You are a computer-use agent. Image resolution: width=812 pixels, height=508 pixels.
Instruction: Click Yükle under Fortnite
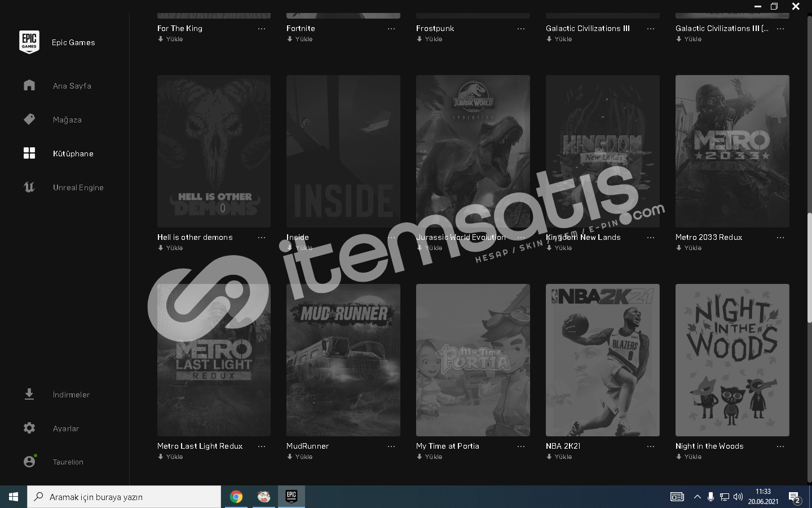(300, 39)
